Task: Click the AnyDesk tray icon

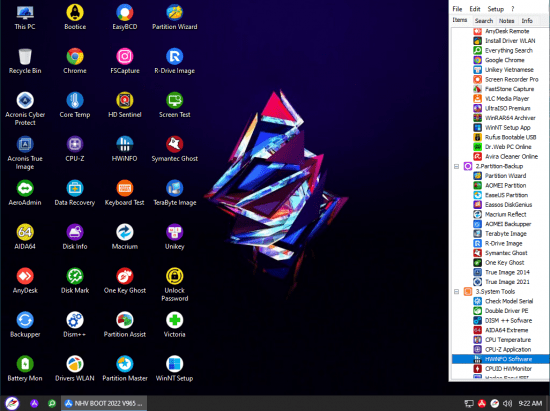Action: (482, 404)
